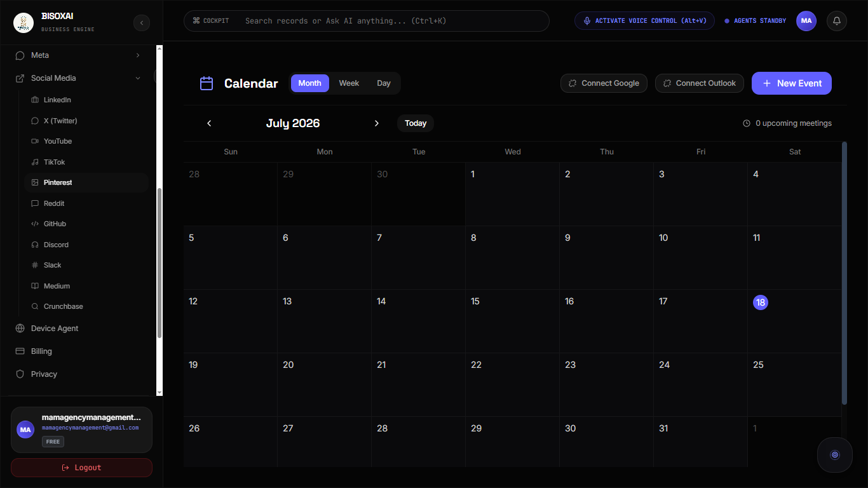Viewport: 868px width, 488px height.
Task: Click the FREE plan badge
Action: click(53, 442)
